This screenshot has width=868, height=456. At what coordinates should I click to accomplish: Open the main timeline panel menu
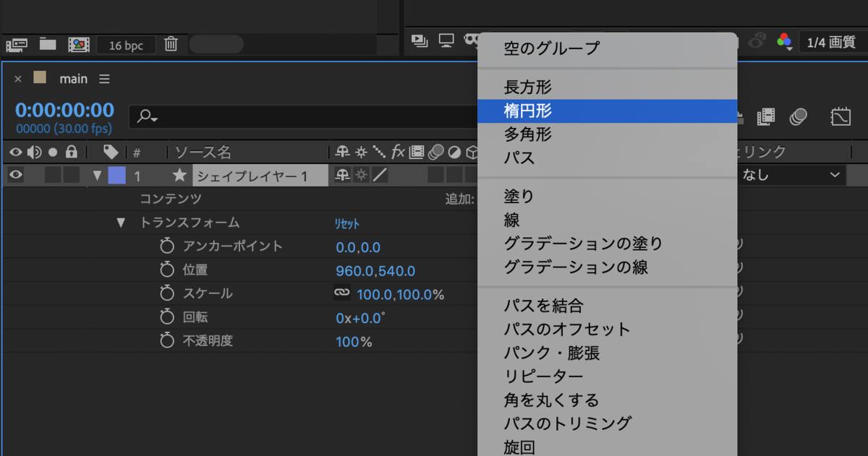pos(104,79)
